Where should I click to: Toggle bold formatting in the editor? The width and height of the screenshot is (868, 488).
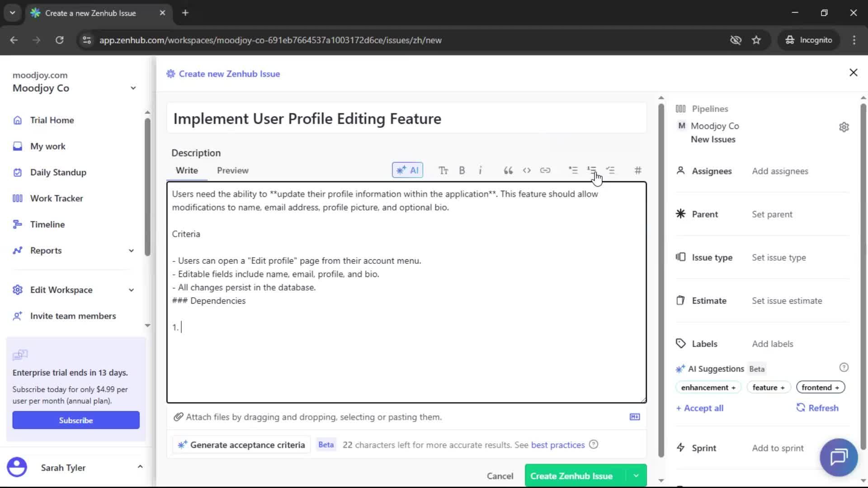click(x=462, y=170)
